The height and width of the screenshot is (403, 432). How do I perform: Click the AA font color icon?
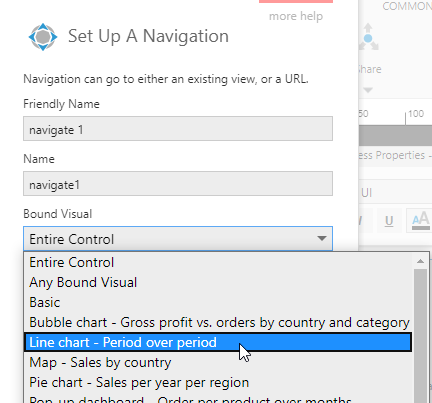[420, 220]
